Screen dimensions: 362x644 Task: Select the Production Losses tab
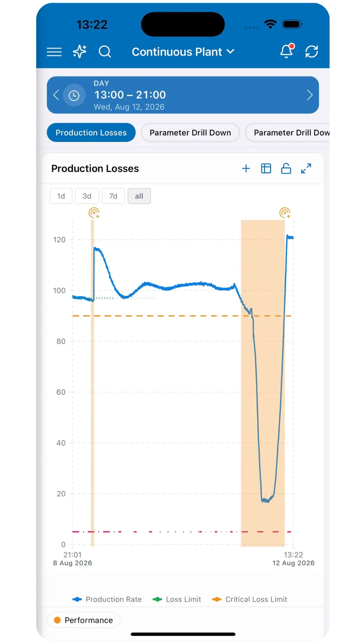click(91, 132)
